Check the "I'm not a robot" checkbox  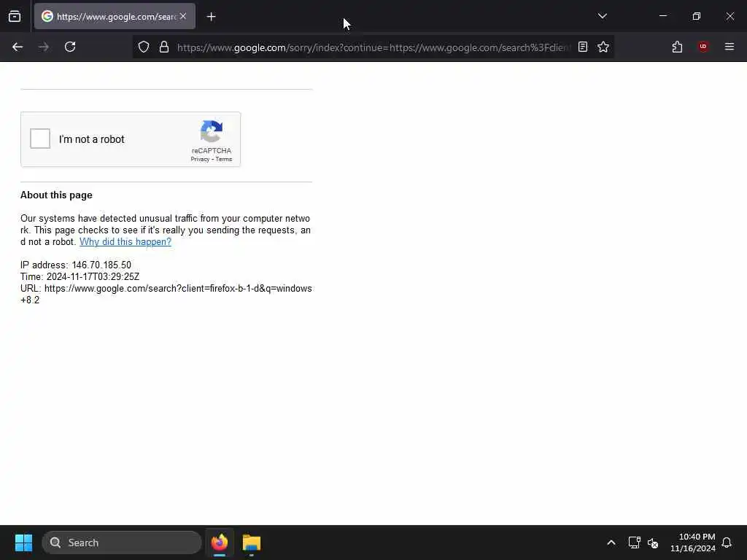pos(40,139)
